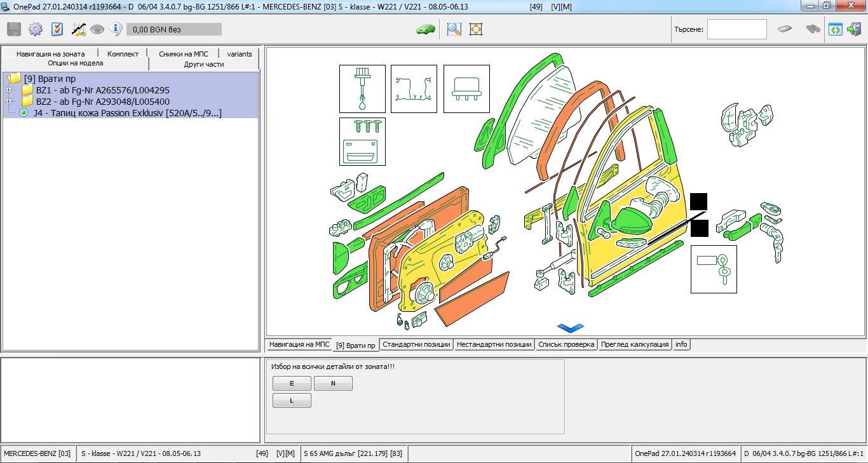
Task: Click the exit door icon
Action: coord(854,29)
